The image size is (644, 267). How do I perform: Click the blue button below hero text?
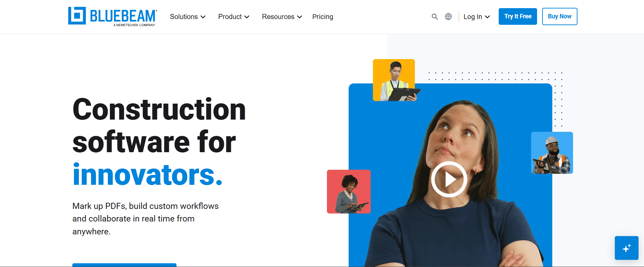click(x=124, y=265)
